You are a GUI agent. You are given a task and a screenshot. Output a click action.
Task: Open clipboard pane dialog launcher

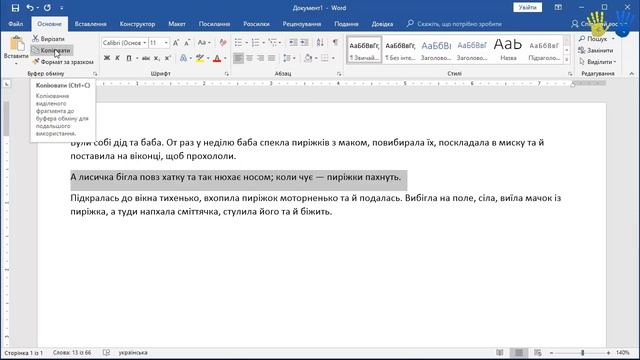point(95,74)
